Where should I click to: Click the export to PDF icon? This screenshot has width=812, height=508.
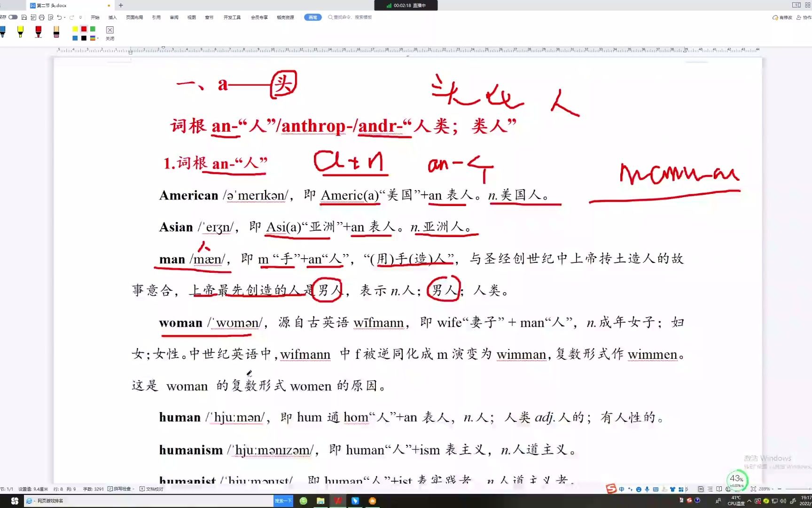point(33,17)
